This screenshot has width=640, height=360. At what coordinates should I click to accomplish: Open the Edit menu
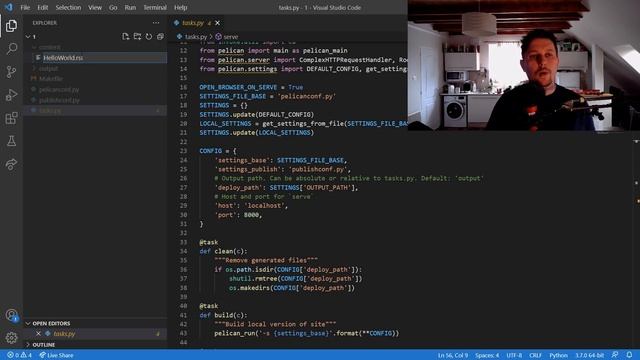(x=42, y=7)
